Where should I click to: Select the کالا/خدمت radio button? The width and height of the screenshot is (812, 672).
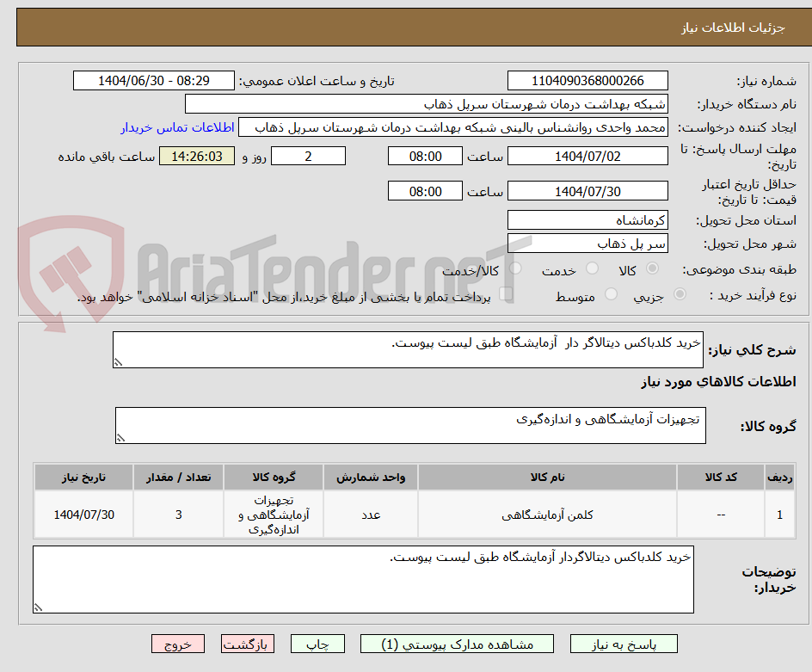(516, 267)
